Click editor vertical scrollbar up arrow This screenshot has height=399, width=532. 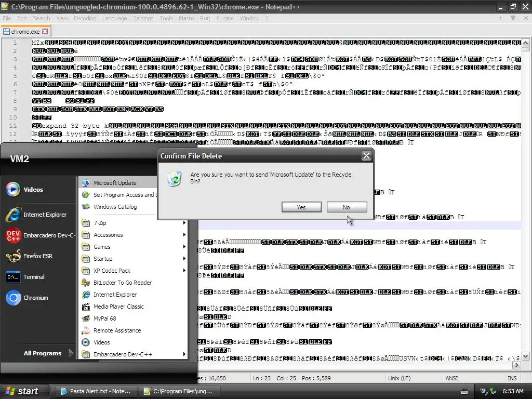point(526,43)
